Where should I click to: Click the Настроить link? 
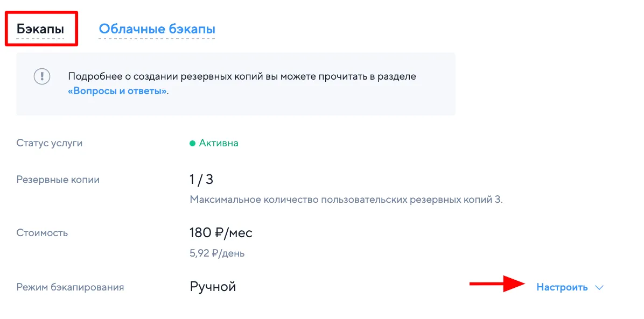pos(562,287)
